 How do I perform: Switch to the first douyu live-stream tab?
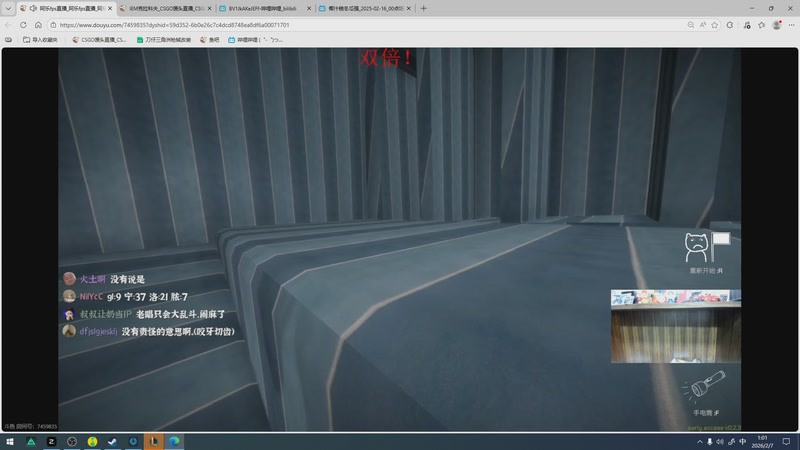[x=65, y=8]
